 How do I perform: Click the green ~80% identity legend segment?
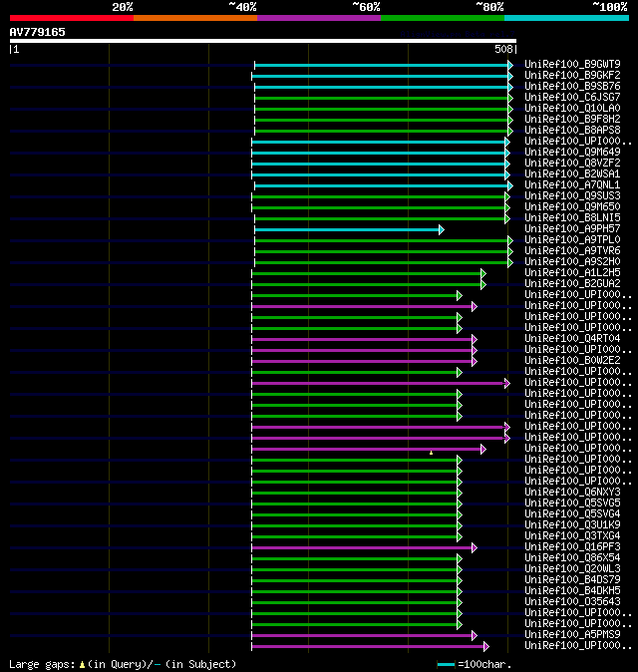click(443, 18)
